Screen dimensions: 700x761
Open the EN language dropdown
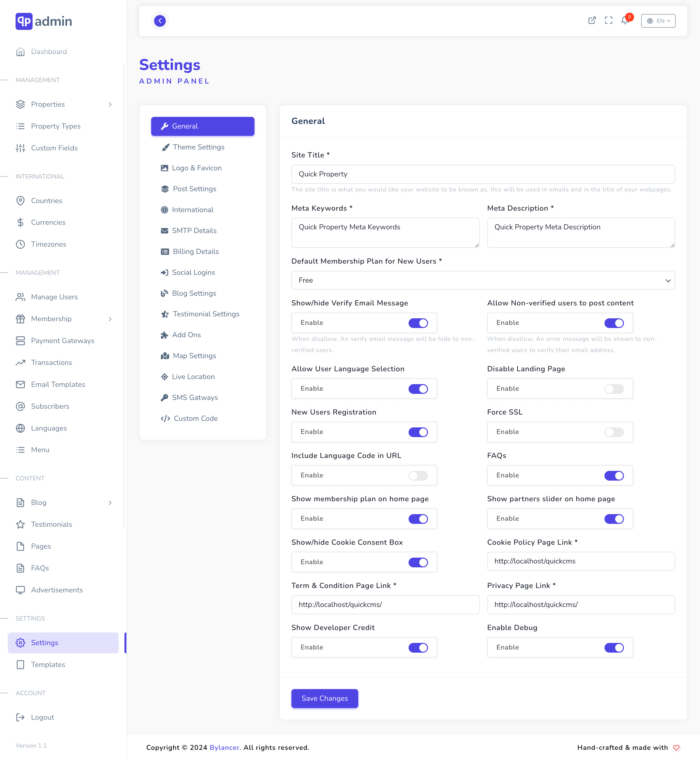658,21
